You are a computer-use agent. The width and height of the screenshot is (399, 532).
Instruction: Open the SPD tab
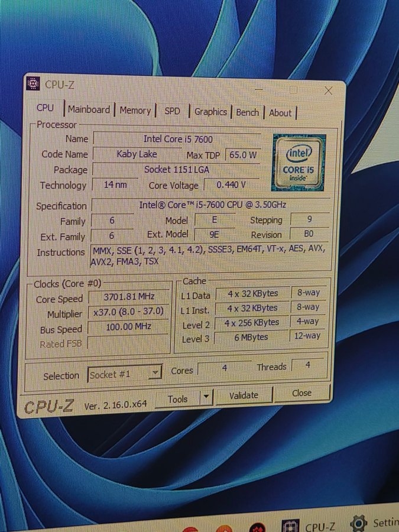[x=173, y=111]
